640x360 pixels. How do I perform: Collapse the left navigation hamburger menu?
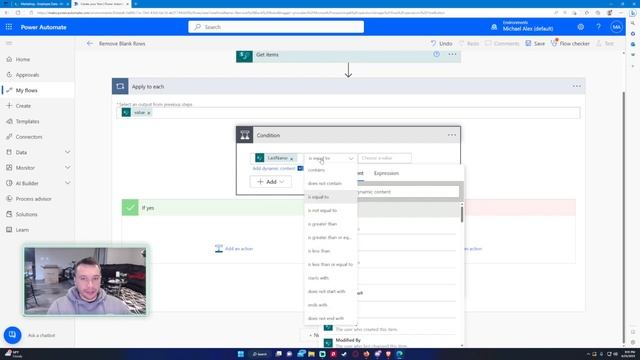click(9, 43)
